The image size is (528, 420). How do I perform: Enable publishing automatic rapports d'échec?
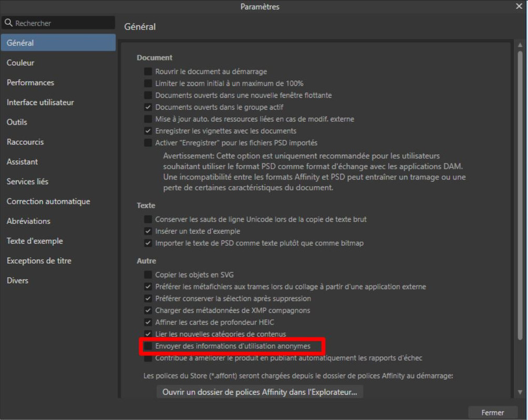(x=148, y=358)
